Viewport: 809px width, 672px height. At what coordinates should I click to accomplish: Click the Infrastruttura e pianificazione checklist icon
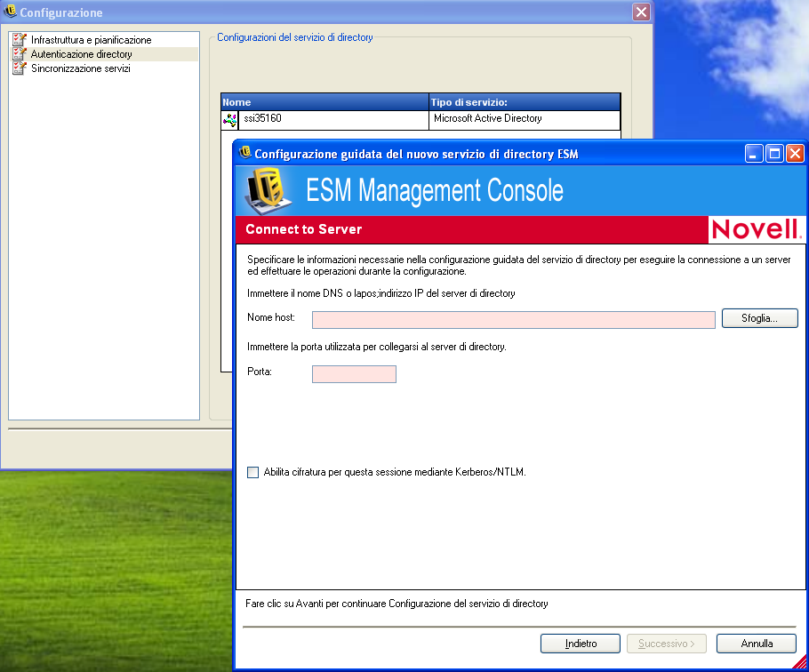pos(20,40)
